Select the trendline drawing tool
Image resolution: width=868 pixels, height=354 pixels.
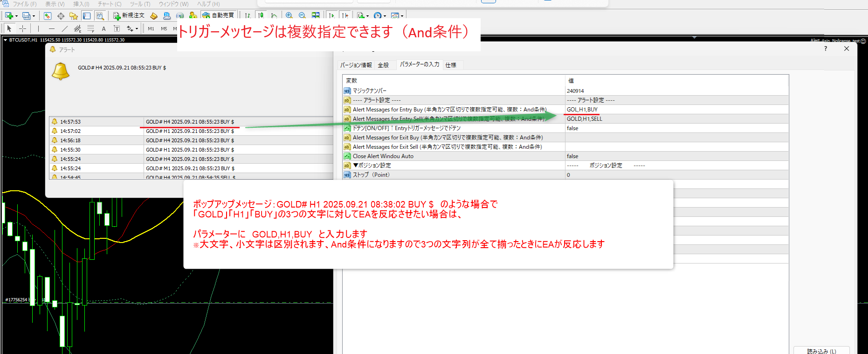64,29
